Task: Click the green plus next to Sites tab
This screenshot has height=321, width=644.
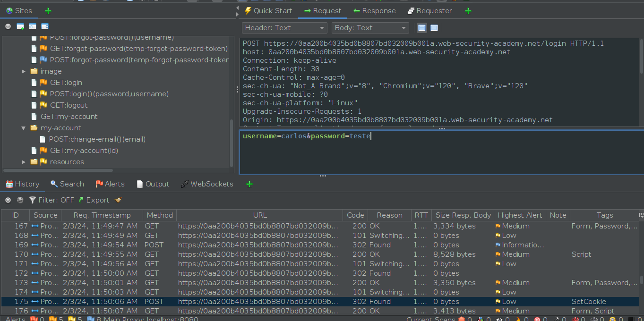Action: point(48,10)
